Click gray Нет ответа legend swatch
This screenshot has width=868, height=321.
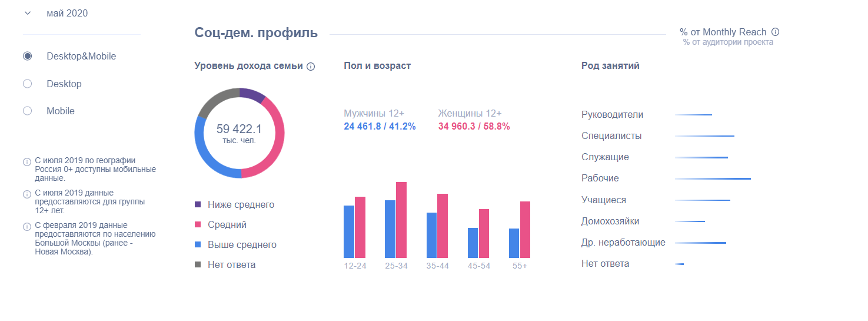point(198,265)
